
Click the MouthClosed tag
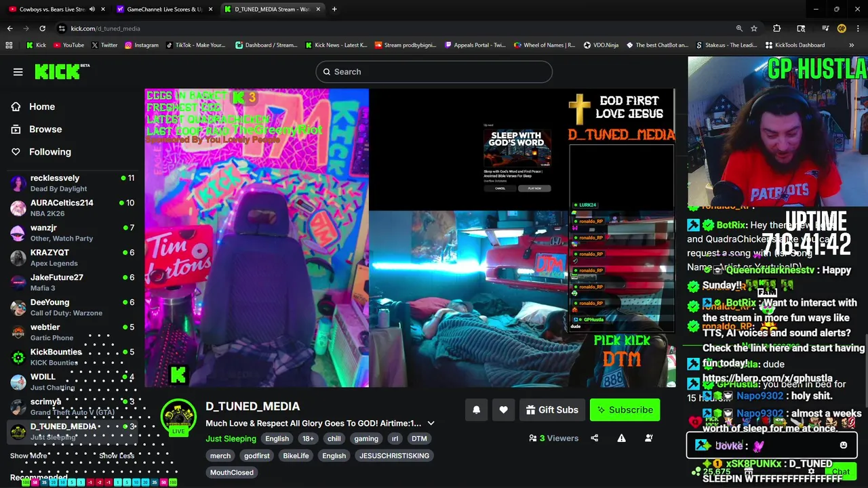[231, 473]
